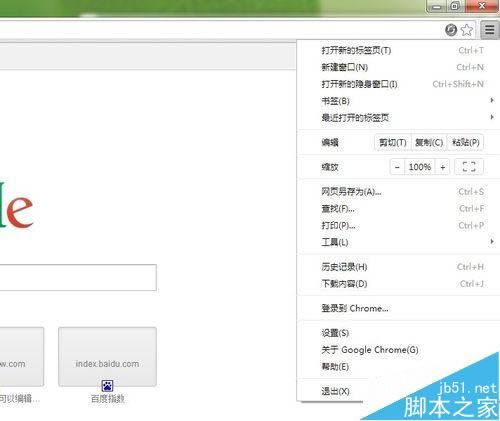Choose 打印(P)... menu item
The width and height of the screenshot is (500, 421).
(x=398, y=225)
